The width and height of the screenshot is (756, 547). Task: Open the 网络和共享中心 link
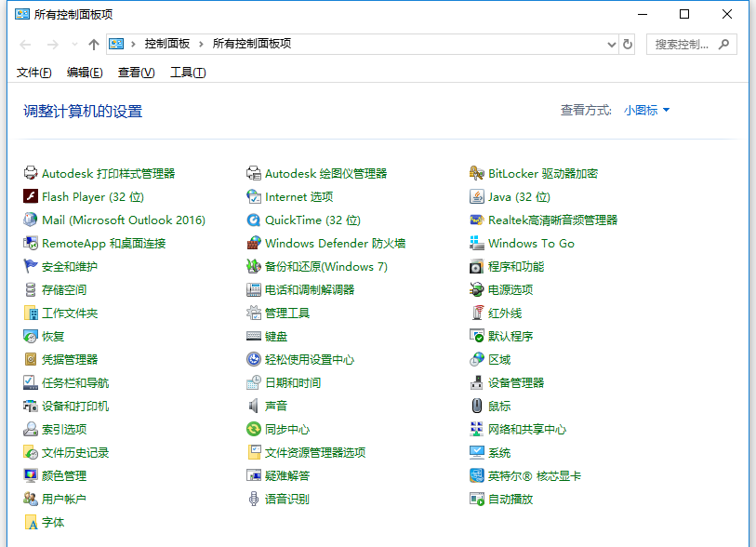pyautogui.click(x=527, y=429)
